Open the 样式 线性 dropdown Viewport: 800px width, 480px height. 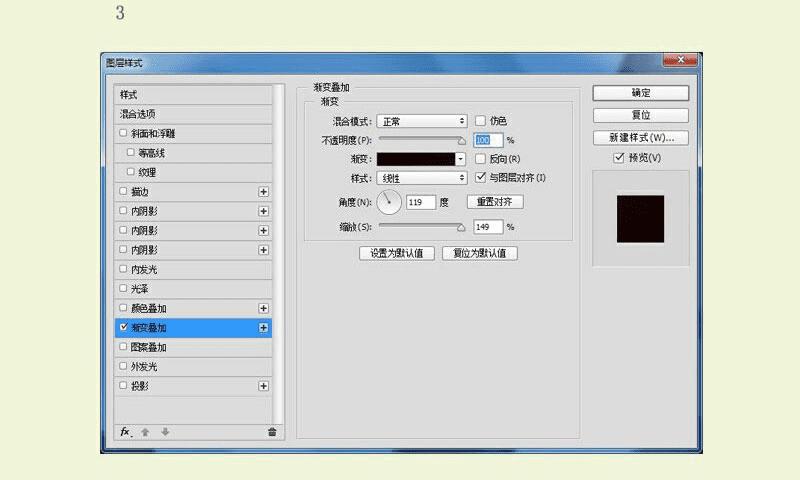(422, 178)
